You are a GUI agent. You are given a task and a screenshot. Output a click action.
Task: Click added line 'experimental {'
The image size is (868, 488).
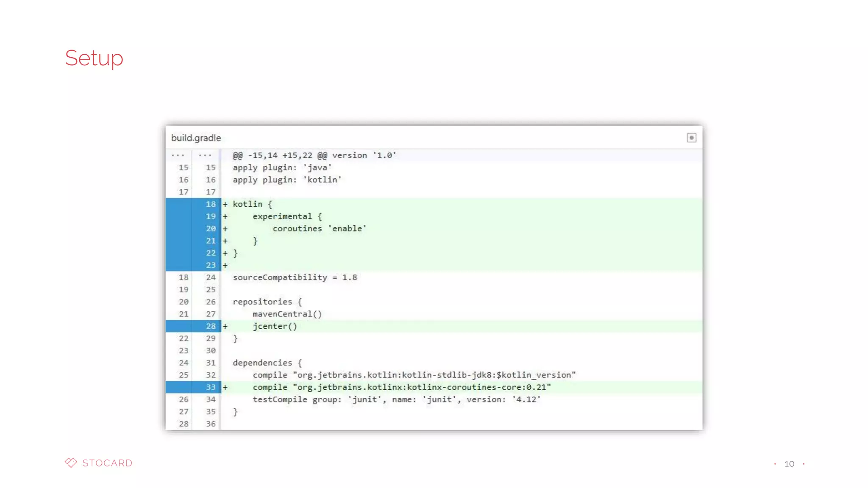point(287,216)
